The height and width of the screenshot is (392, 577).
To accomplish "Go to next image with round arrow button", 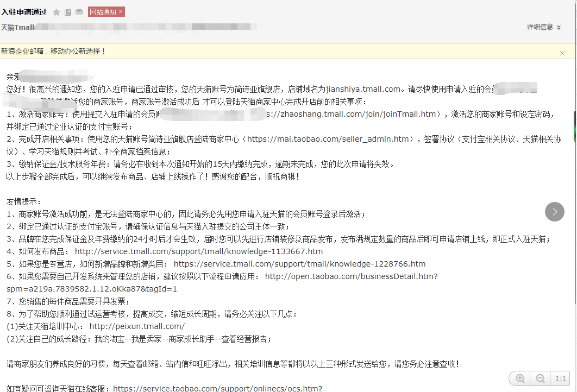I will pos(555,212).
